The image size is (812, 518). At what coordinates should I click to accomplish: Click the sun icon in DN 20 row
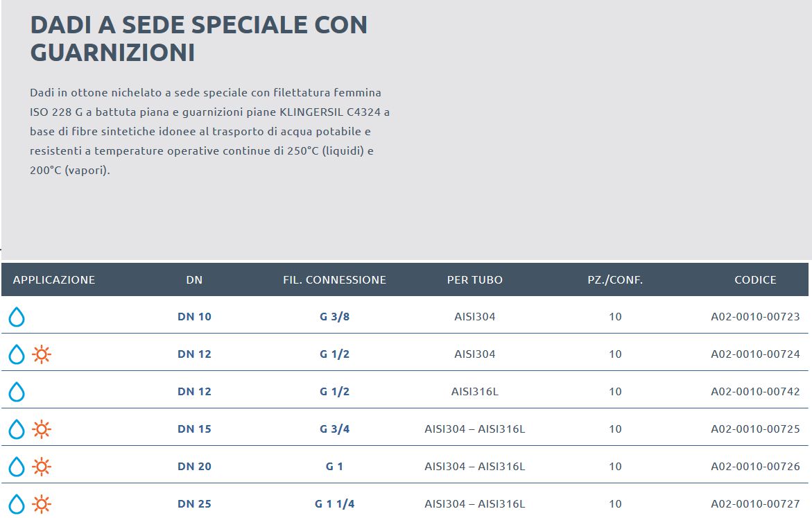42,467
